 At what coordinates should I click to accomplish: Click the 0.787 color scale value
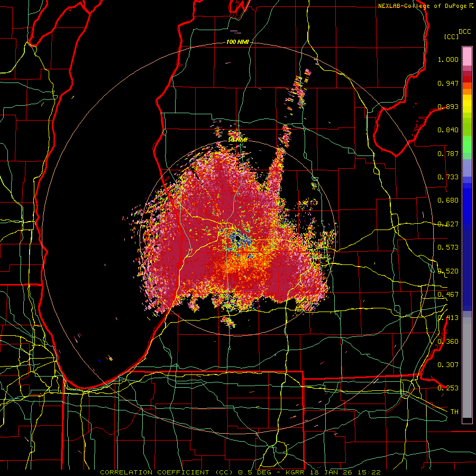(448, 153)
